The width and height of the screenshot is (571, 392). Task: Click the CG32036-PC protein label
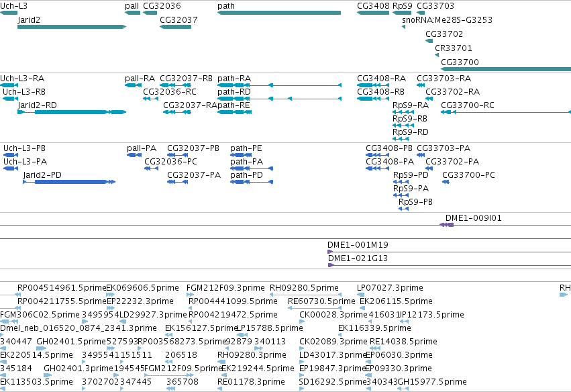(171, 162)
